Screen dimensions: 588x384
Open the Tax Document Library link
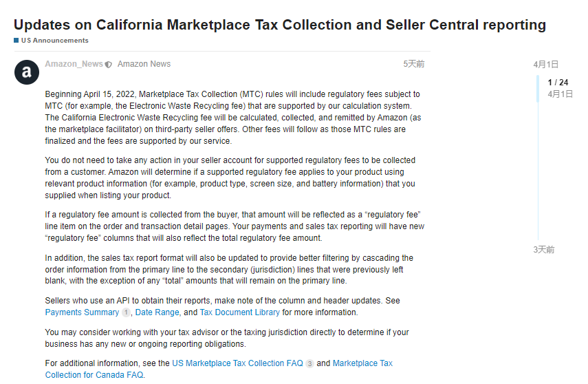[239, 312]
